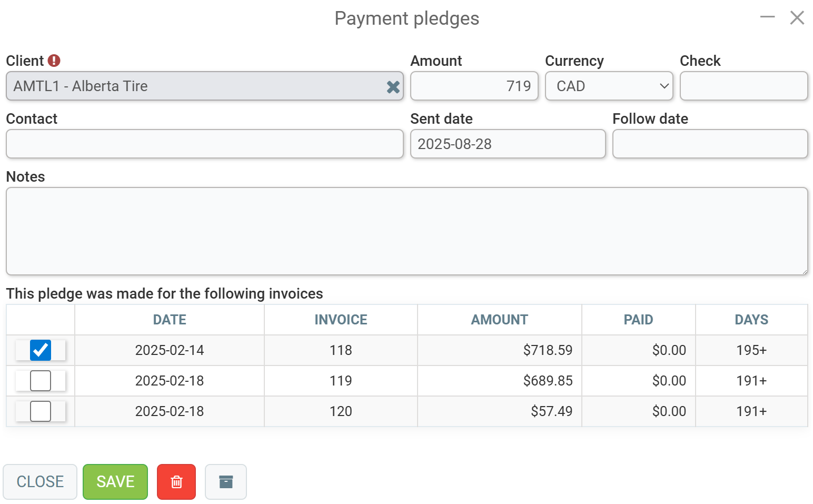Close the dialog with the X icon
The height and width of the screenshot is (504, 813).
tap(797, 17)
